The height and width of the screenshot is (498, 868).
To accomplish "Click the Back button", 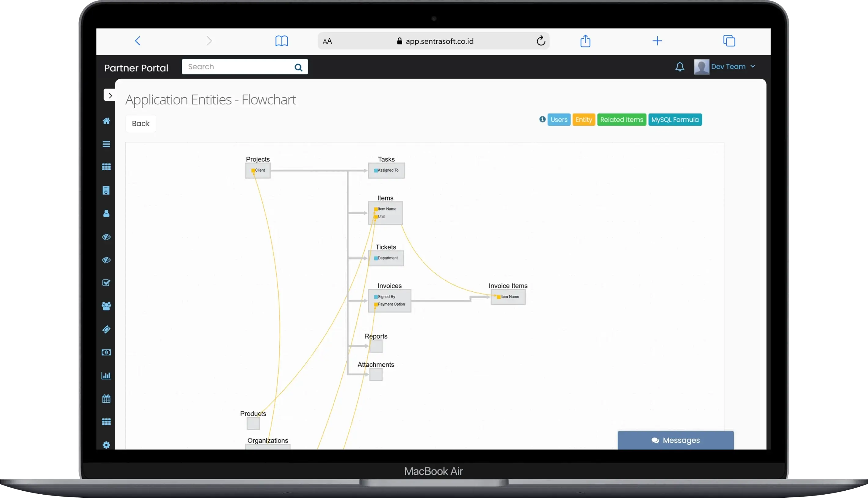I will [141, 124].
